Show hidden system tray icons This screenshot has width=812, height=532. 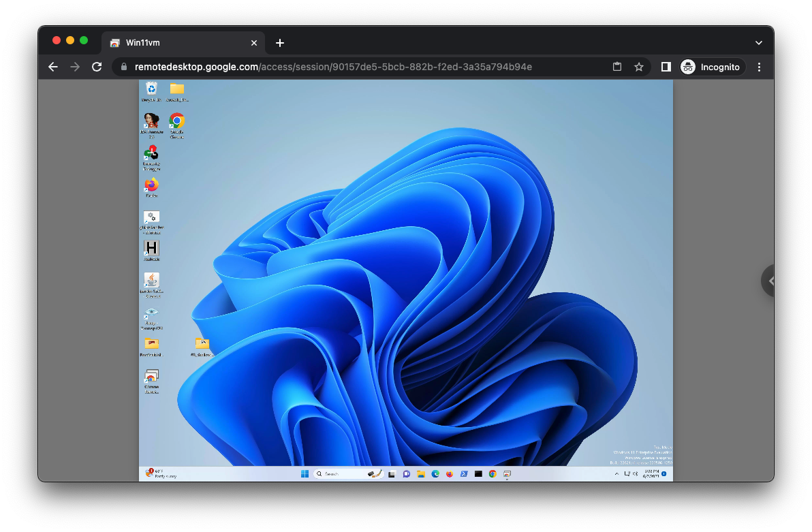pyautogui.click(x=616, y=474)
